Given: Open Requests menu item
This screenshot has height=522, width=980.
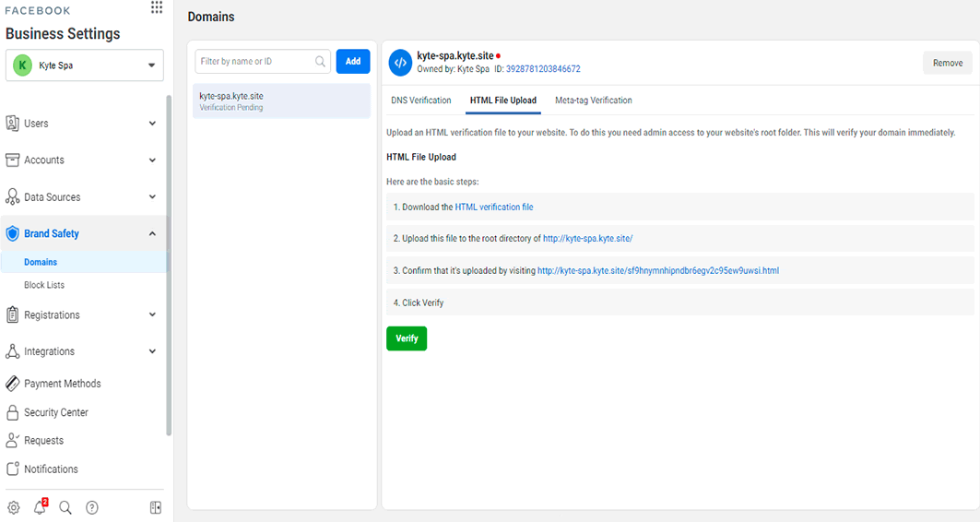Looking at the screenshot, I should tap(43, 440).
